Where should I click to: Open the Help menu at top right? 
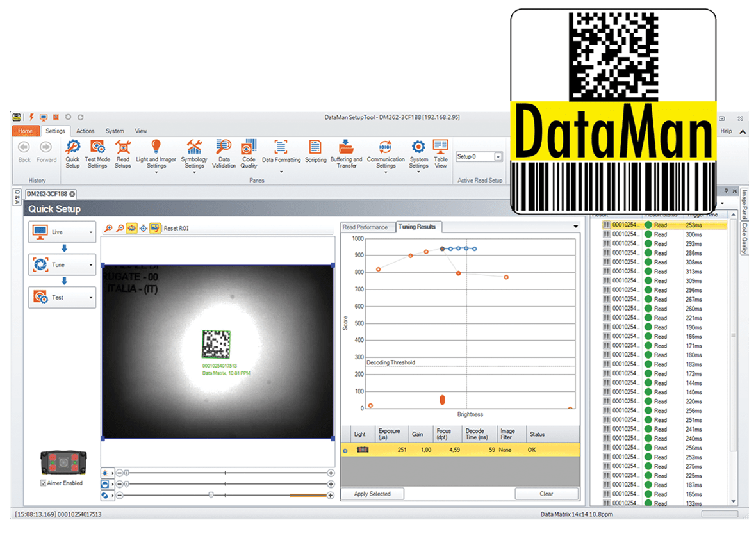pyautogui.click(x=726, y=131)
